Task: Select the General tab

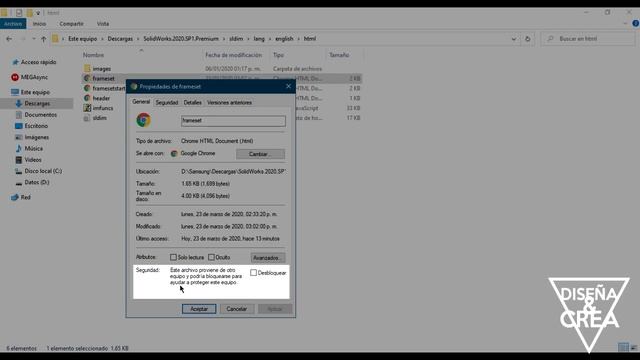Action: pyautogui.click(x=141, y=102)
